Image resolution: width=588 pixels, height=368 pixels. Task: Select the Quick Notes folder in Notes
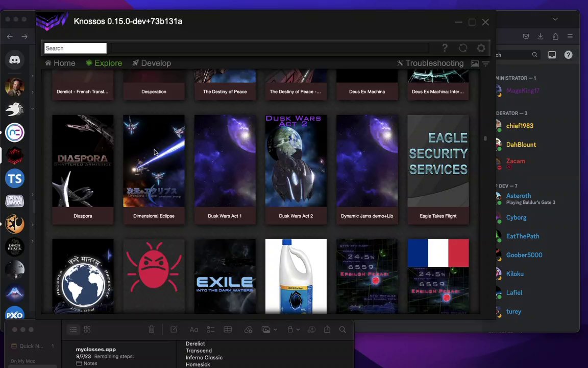[x=32, y=346]
